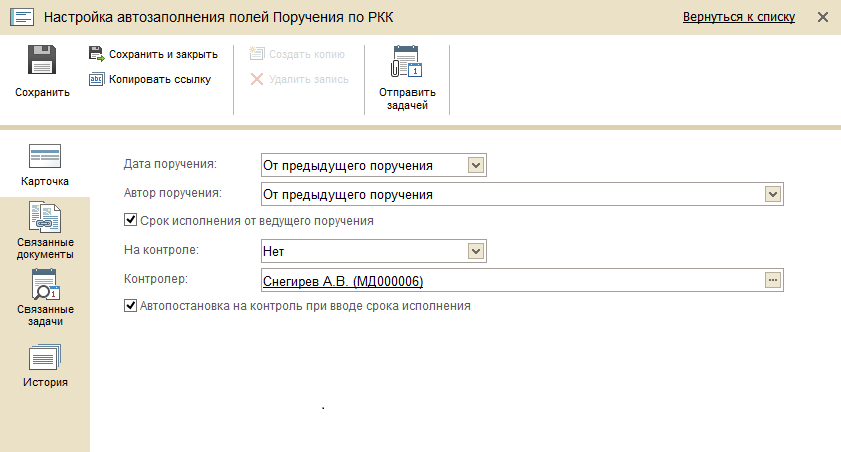The width and height of the screenshot is (841, 452).
Task: Open the История sidebar section
Action: [x=45, y=366]
